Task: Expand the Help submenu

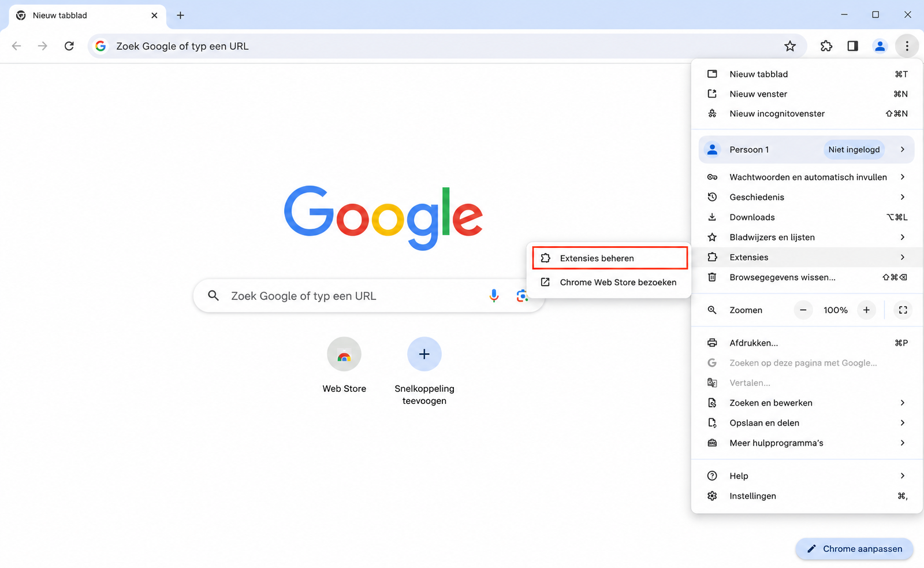Action: coord(807,476)
